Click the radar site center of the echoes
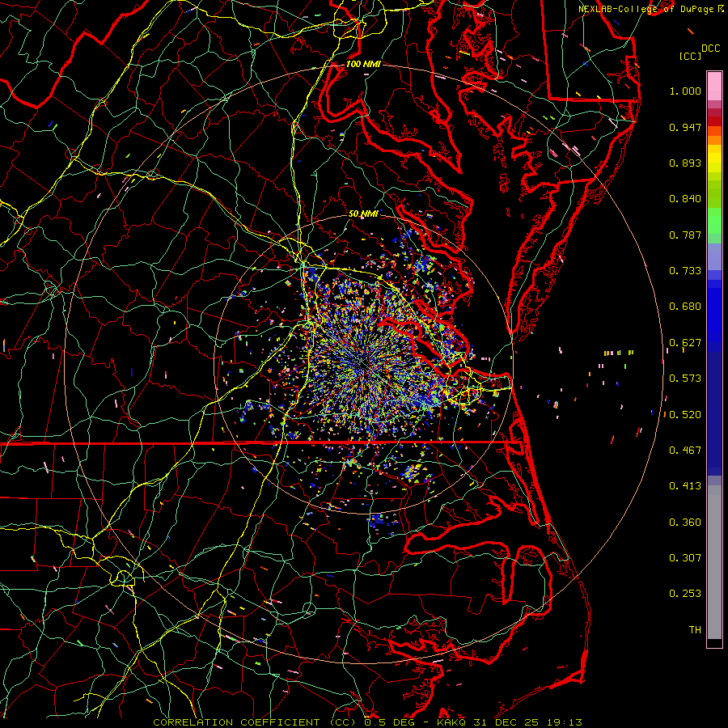Image resolution: width=728 pixels, height=728 pixels. coord(365,365)
